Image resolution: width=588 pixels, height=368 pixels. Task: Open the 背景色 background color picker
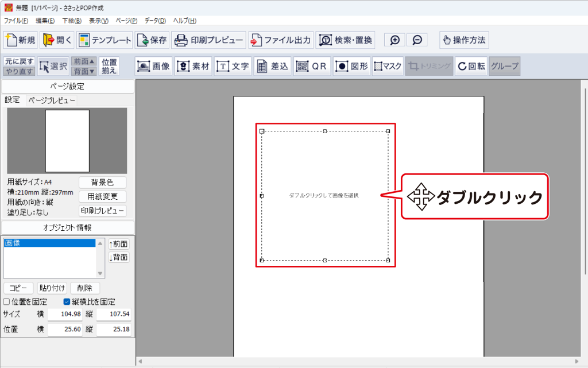(102, 183)
